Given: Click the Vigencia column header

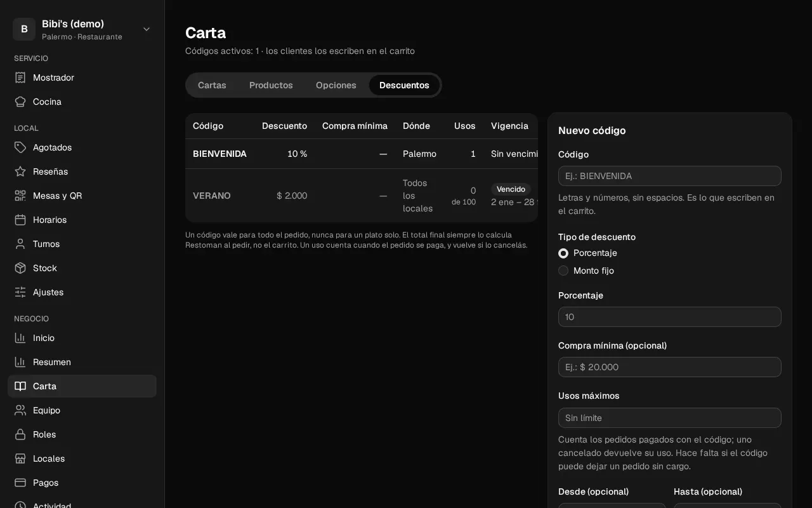Looking at the screenshot, I should click(x=509, y=126).
